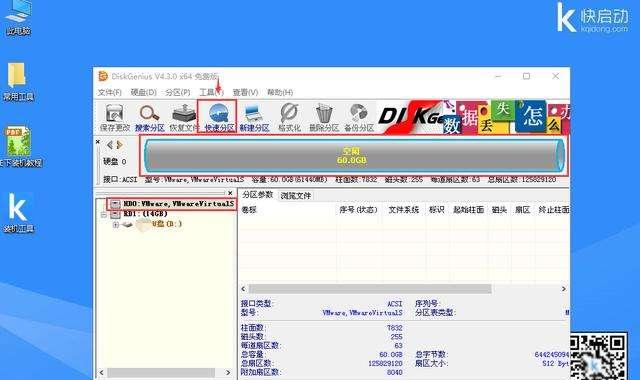Choose the 格式化 format tool

(x=289, y=117)
